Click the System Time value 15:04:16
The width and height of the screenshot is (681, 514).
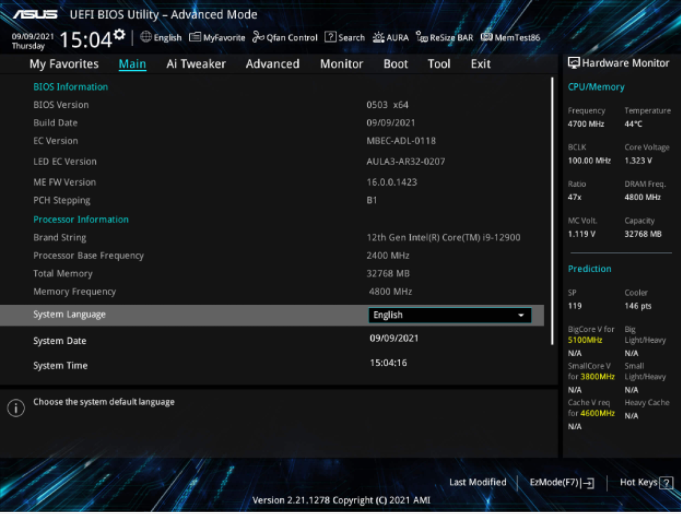[x=388, y=363]
